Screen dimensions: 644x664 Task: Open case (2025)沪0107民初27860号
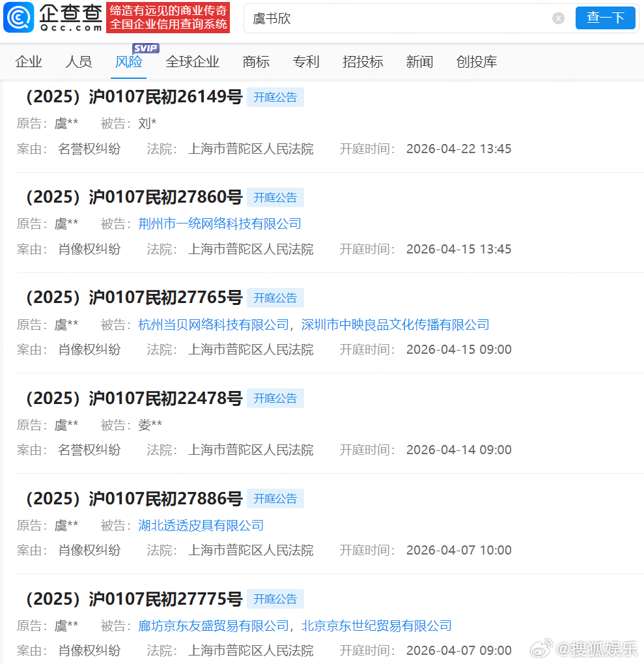pos(134,197)
